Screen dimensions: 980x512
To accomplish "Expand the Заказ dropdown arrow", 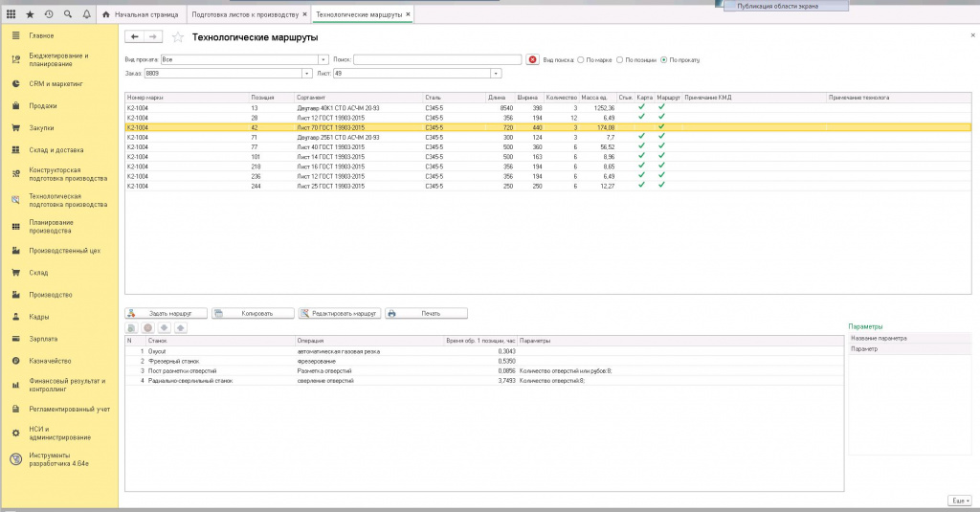I will [307, 73].
